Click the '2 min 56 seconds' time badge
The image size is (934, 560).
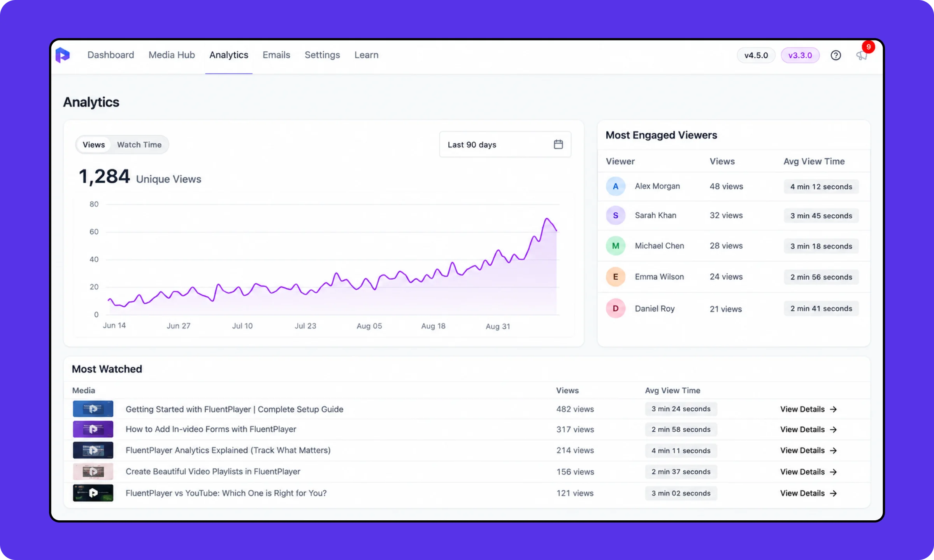(x=821, y=277)
